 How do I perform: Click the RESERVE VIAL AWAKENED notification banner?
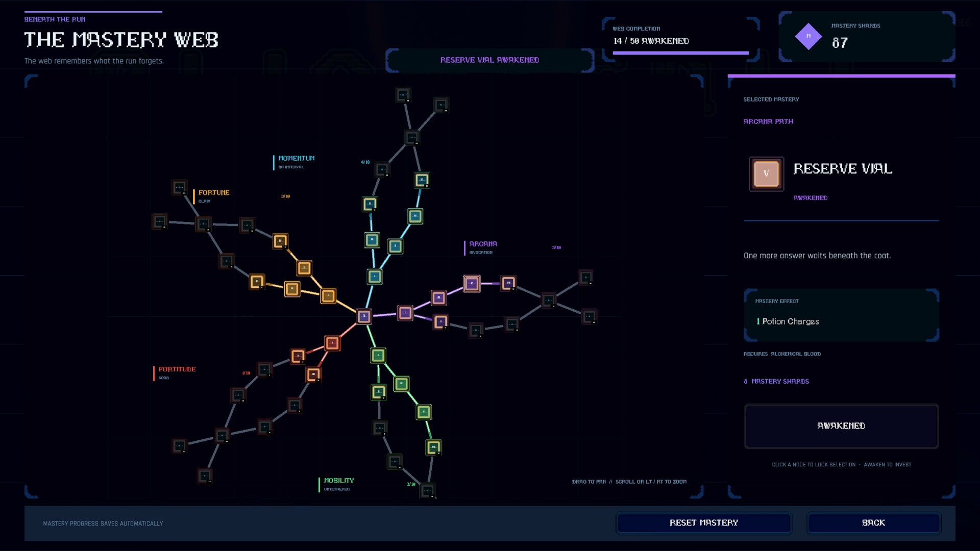pos(490,60)
